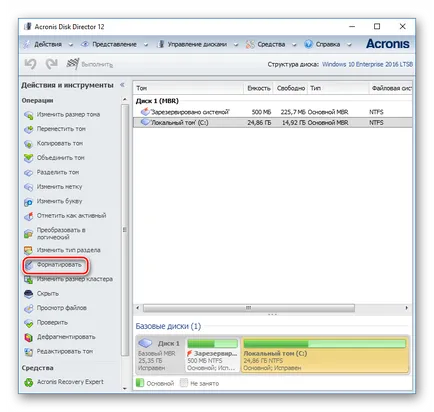The width and height of the screenshot is (434, 412).
Task: Open the Справка menu
Action: point(328,44)
